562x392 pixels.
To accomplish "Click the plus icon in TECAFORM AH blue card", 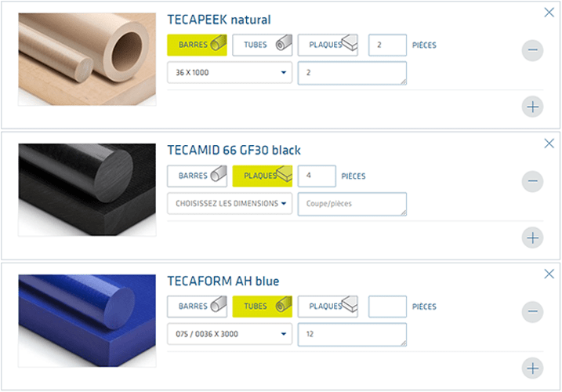I will pyautogui.click(x=532, y=367).
